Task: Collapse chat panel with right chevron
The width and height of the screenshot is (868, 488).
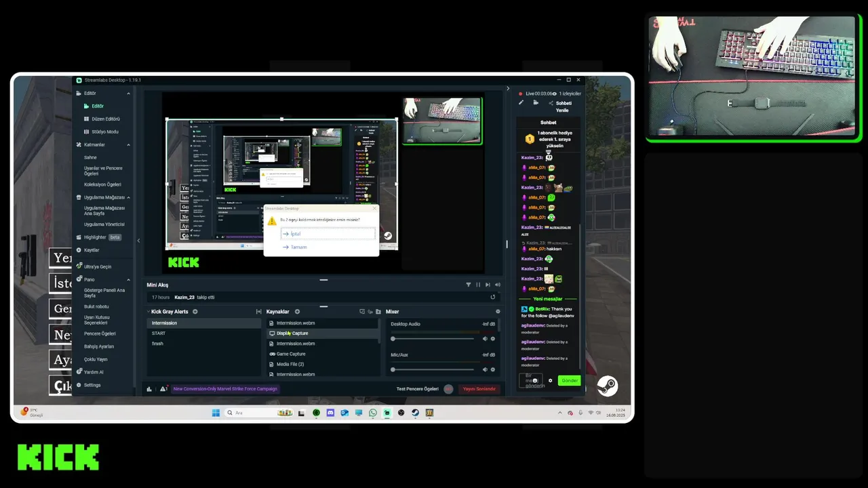Action: point(508,88)
